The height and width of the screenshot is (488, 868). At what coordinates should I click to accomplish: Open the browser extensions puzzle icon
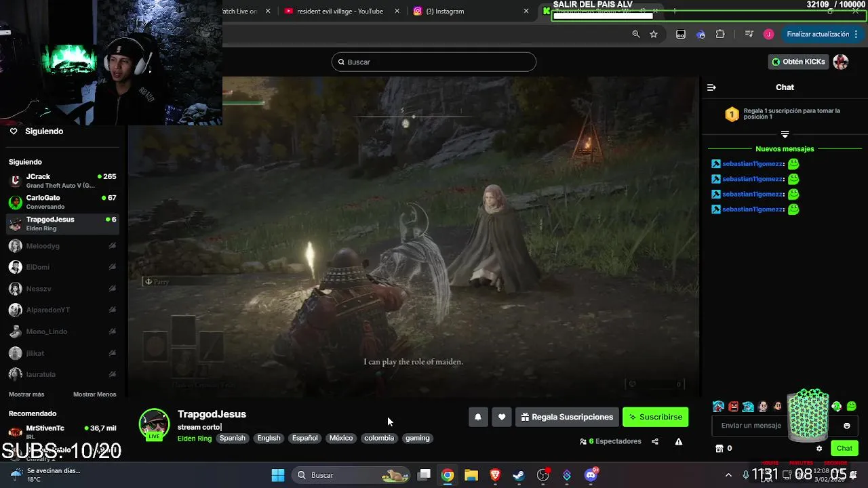720,34
